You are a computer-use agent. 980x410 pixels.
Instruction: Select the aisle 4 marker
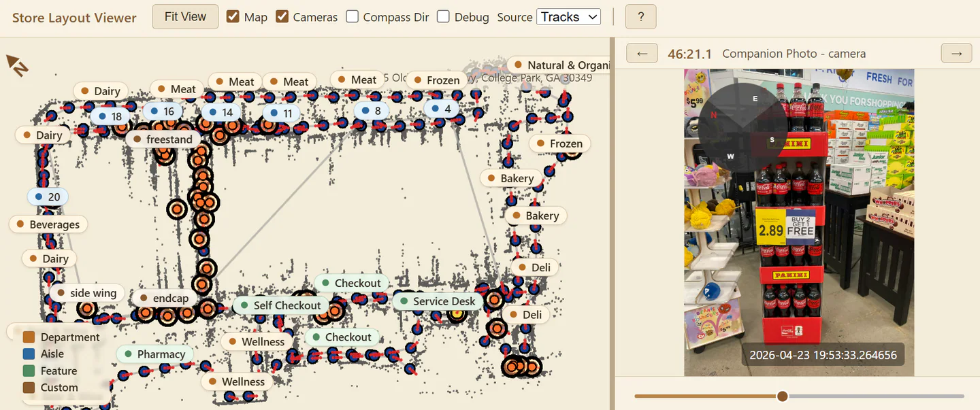click(442, 108)
